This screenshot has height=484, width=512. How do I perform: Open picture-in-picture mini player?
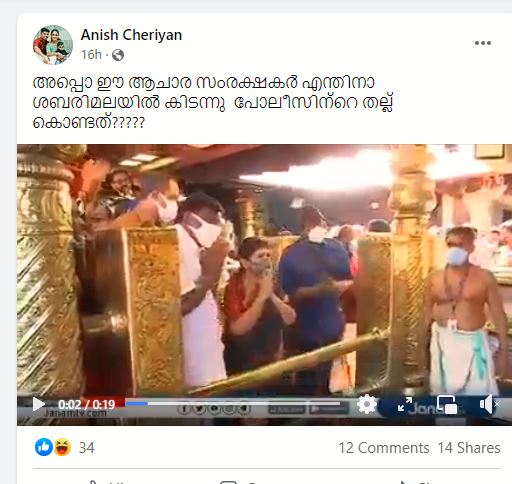pyautogui.click(x=447, y=404)
